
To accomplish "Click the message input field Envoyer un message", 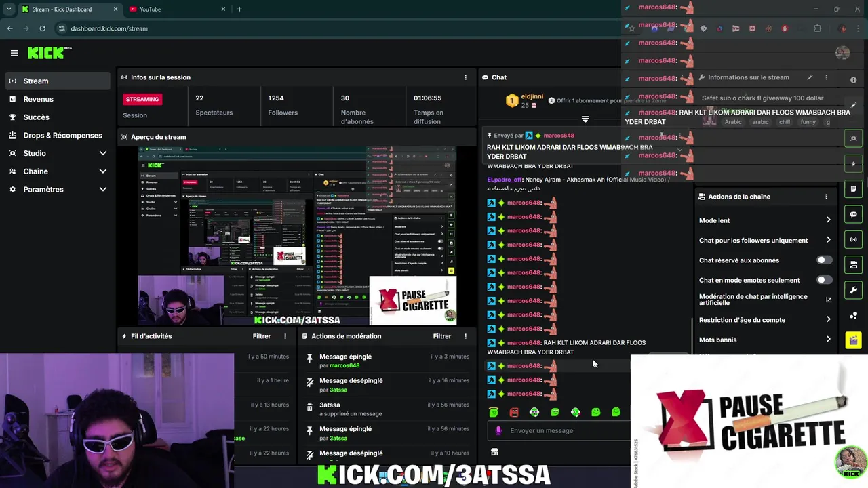I will coord(559,430).
